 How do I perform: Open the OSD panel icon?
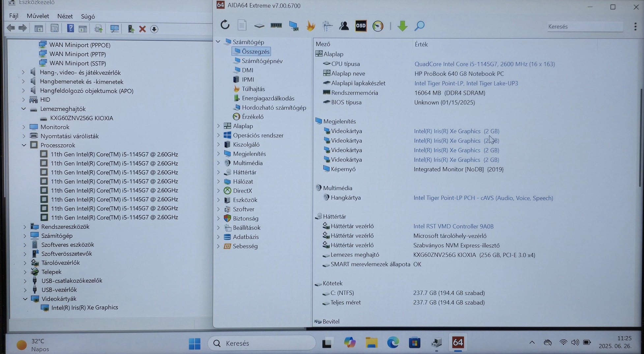pyautogui.click(x=361, y=25)
